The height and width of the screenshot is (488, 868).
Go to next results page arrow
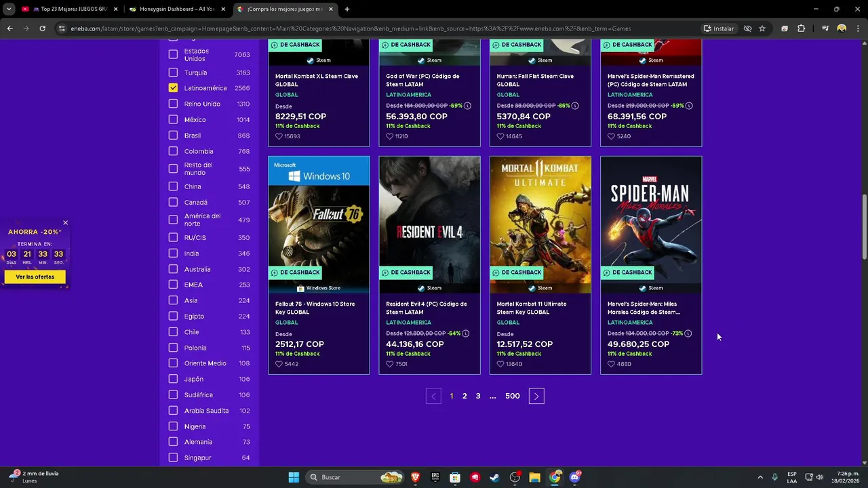[x=536, y=396]
